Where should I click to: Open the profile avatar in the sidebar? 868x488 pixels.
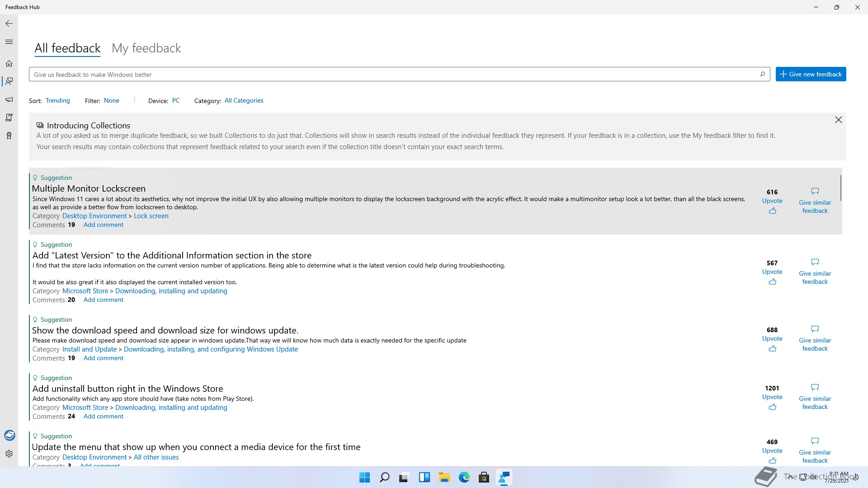9,435
